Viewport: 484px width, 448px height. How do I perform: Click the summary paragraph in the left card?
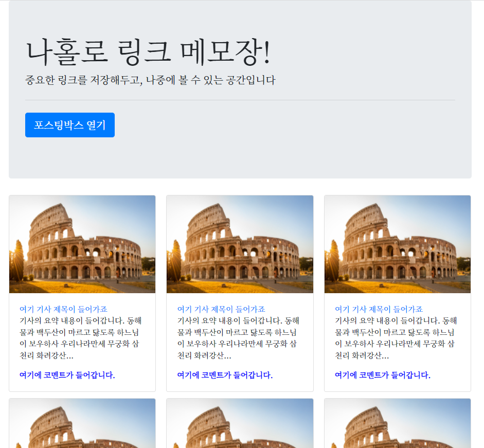pyautogui.click(x=81, y=338)
